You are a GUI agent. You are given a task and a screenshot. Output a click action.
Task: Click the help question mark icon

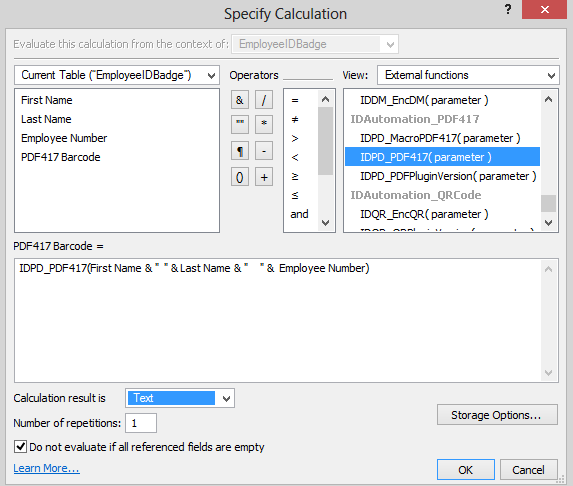coord(508,9)
